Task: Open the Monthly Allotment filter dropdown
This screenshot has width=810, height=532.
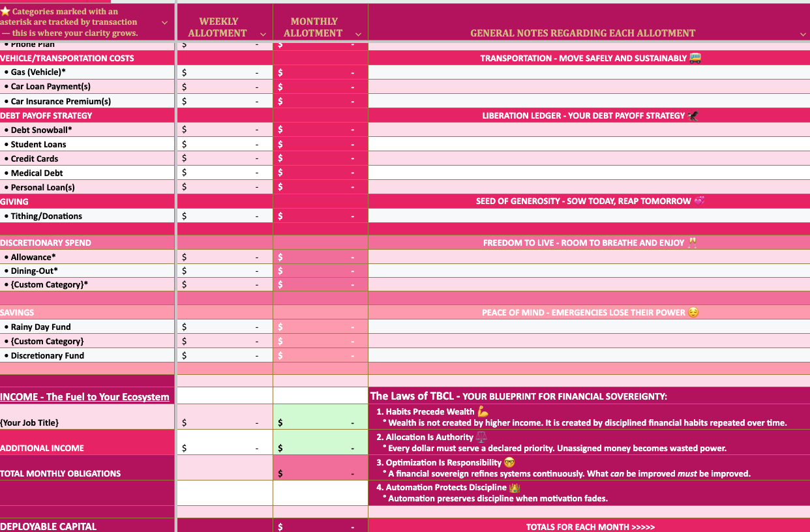Action: pyautogui.click(x=358, y=34)
